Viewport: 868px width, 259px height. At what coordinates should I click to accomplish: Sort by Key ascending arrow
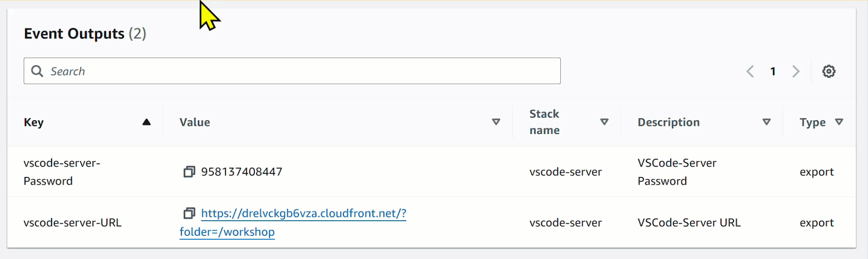[x=146, y=122]
